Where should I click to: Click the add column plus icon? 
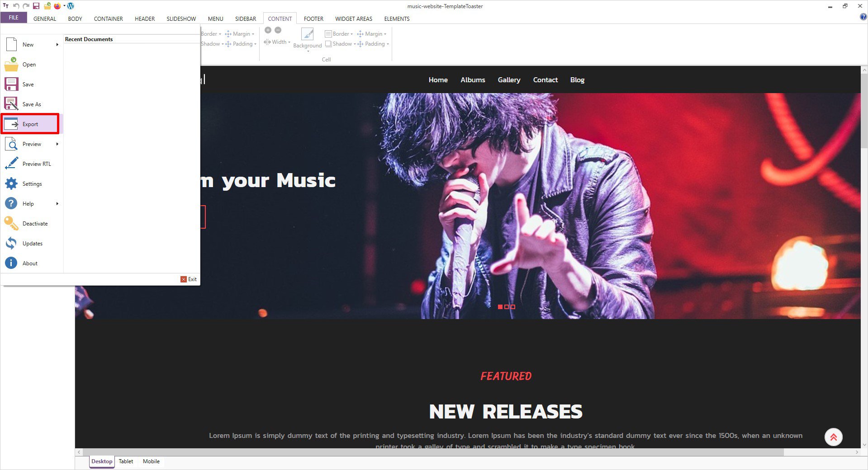point(268,30)
